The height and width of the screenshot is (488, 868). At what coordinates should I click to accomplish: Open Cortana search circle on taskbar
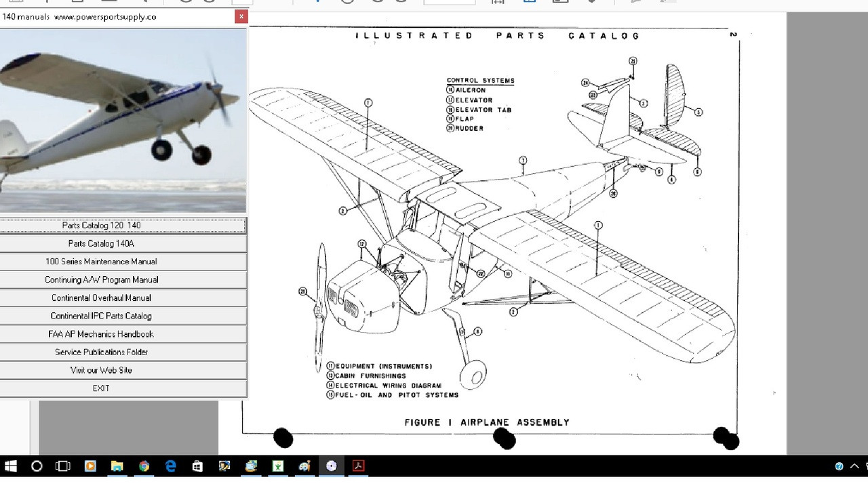(x=37, y=466)
